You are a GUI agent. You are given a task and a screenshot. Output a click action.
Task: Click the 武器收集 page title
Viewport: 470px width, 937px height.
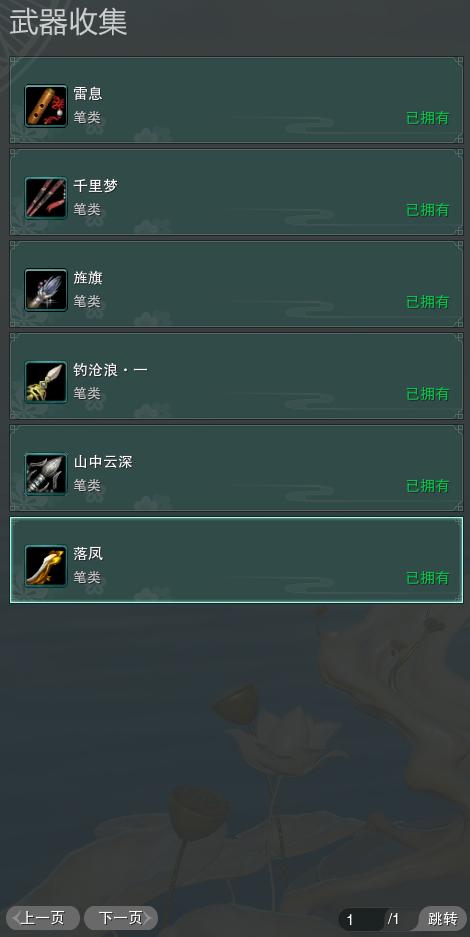[x=68, y=23]
